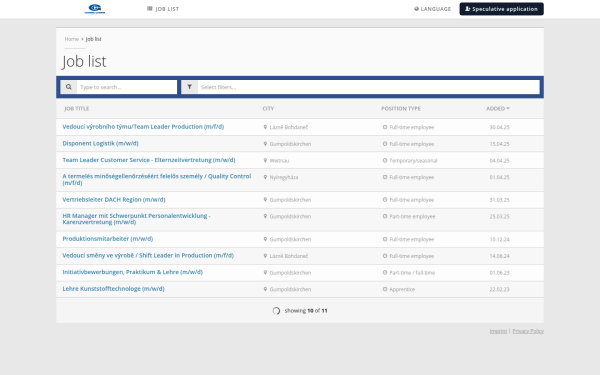
Task: Open HR Manager mit Schwerpunkt Personalentwicklung job
Action: pyautogui.click(x=136, y=219)
